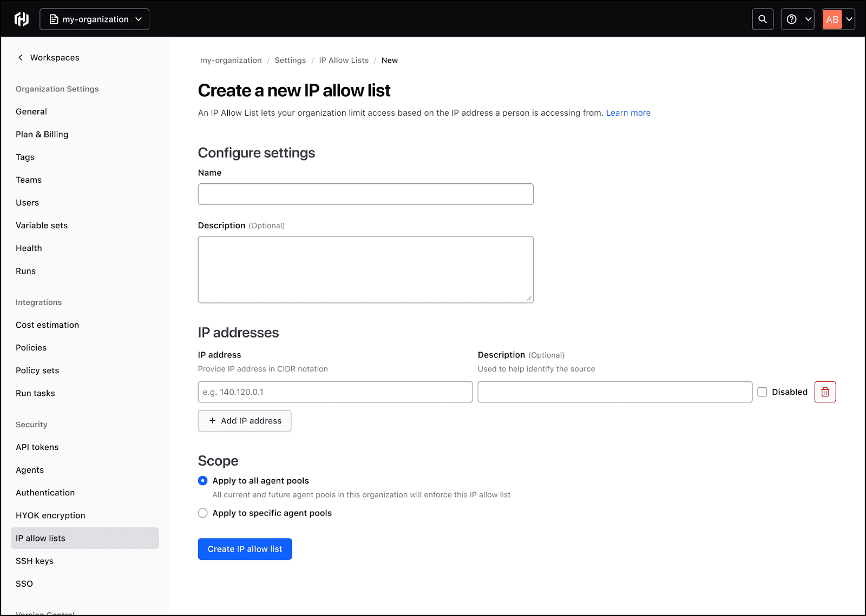This screenshot has height=616, width=866.
Task: Click the Create IP allow list button
Action: point(245,548)
